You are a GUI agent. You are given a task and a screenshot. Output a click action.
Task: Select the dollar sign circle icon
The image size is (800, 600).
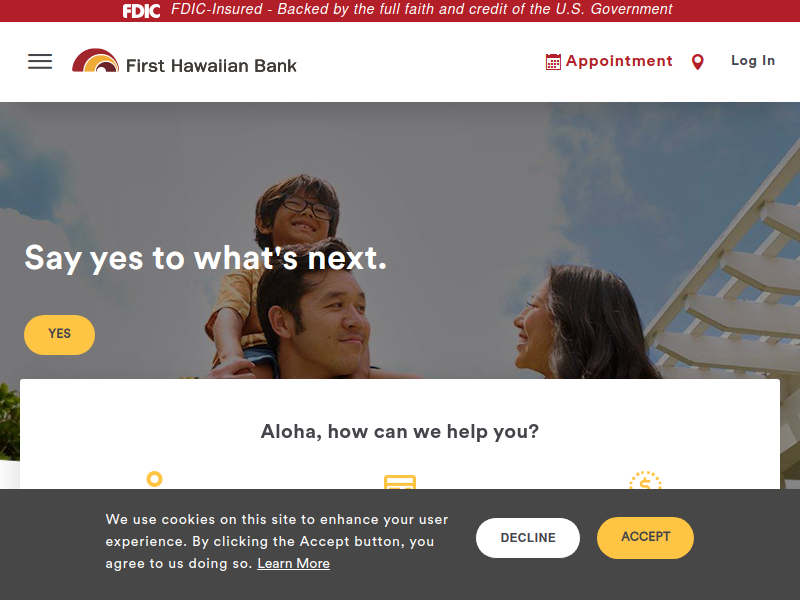(x=645, y=480)
